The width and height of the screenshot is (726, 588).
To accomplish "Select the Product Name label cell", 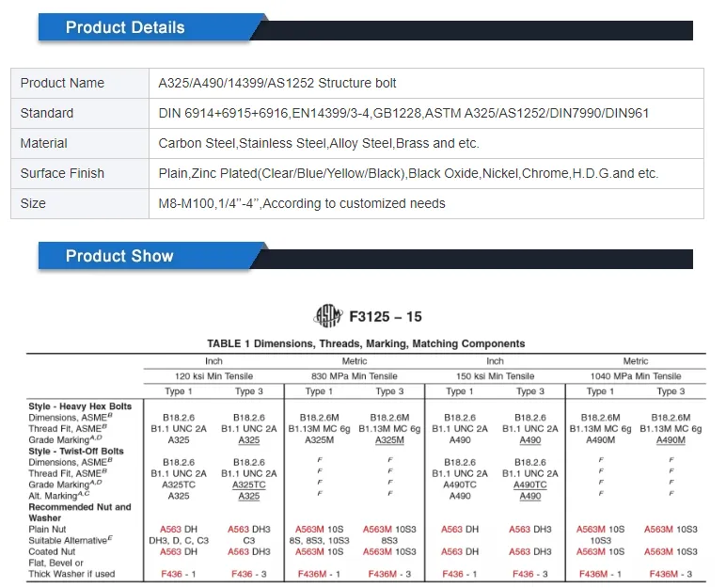I will click(x=62, y=83).
